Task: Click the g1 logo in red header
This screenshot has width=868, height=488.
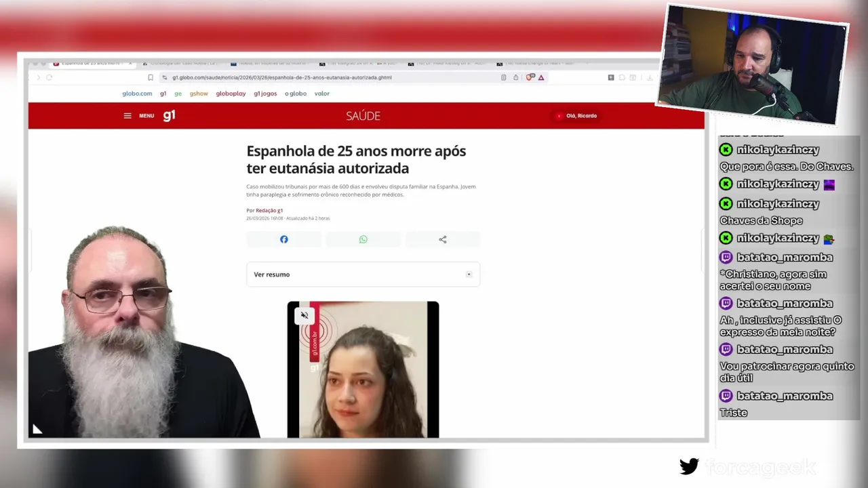Action: 169,115
